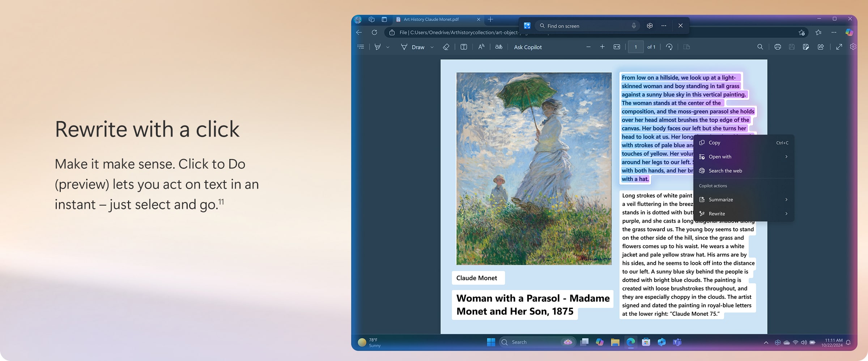
Task: Close the Click to Do bar
Action: coord(680,26)
